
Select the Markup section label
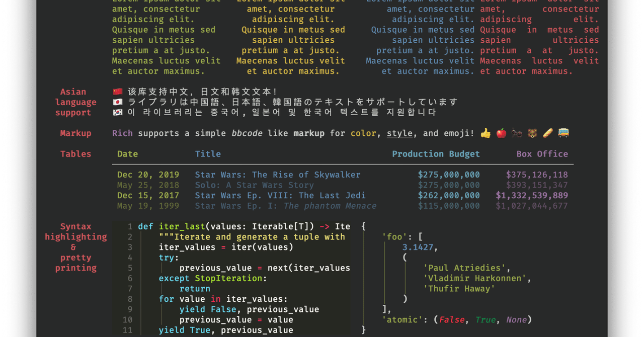tap(75, 133)
